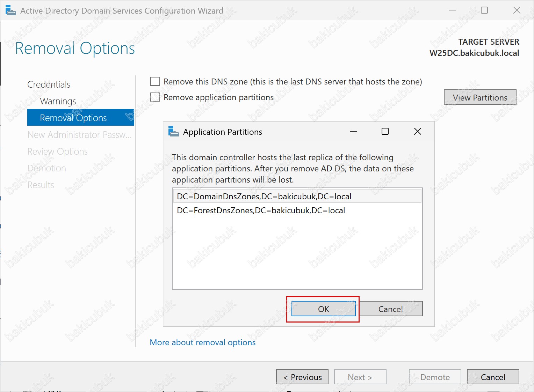This screenshot has height=392, width=534.
Task: Click Cancel in Application Partitions dialog
Action: coord(391,309)
